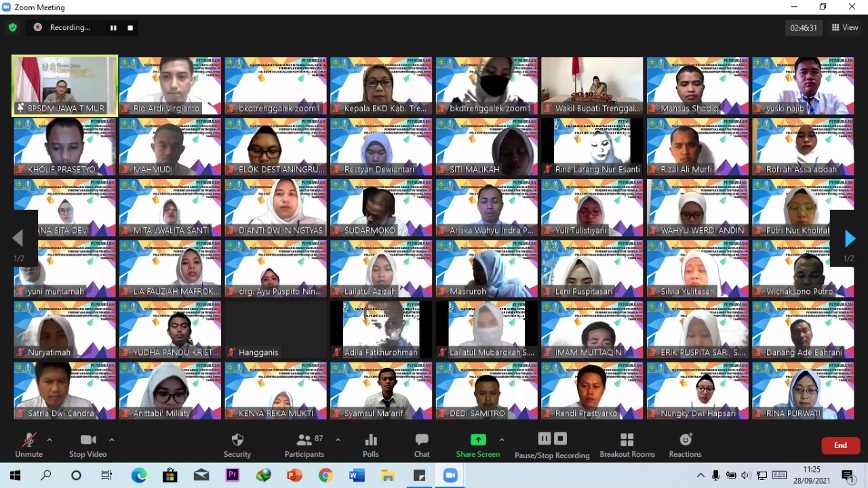Stop Video camera toggle

click(87, 445)
